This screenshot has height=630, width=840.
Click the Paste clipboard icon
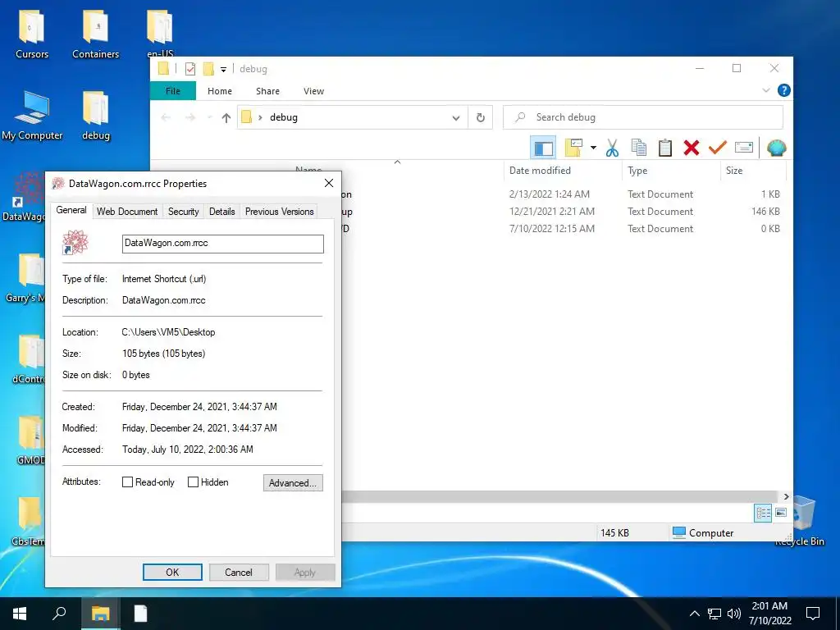coord(664,148)
